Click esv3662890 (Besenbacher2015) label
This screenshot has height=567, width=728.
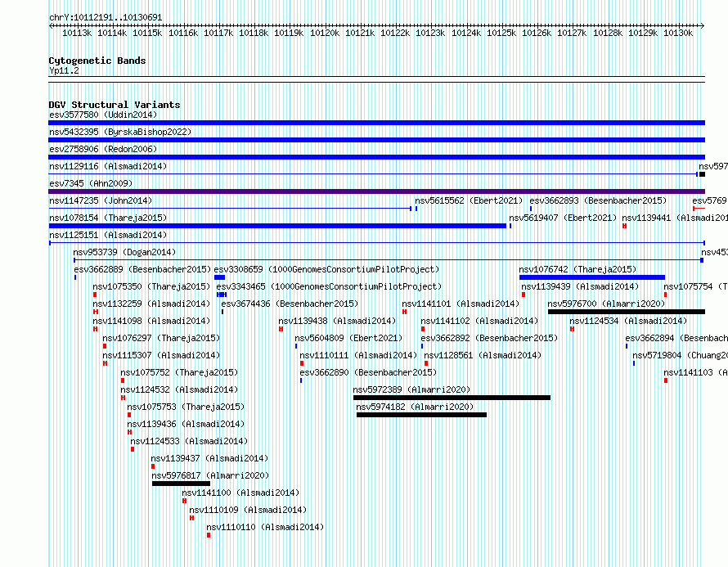[368, 372]
